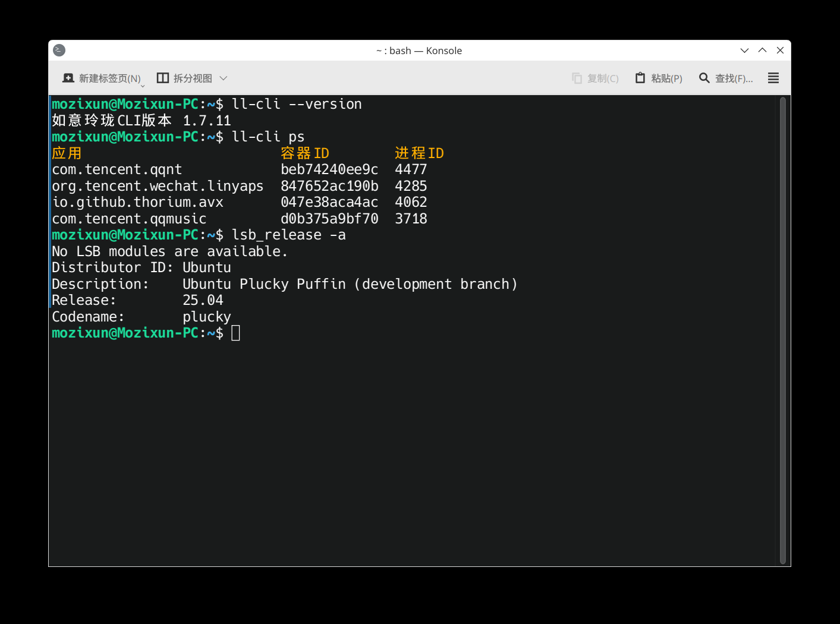Close the Konsole window

point(780,51)
